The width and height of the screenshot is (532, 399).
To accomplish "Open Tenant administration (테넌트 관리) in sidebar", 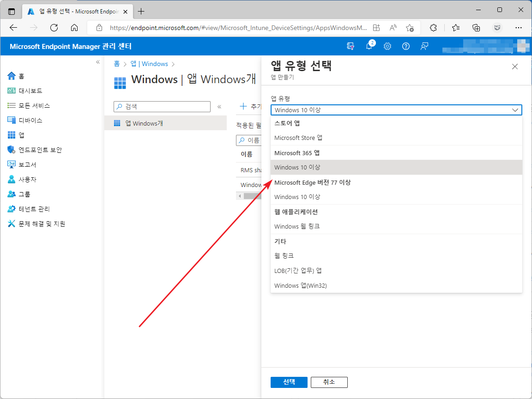I will pyautogui.click(x=29, y=209).
